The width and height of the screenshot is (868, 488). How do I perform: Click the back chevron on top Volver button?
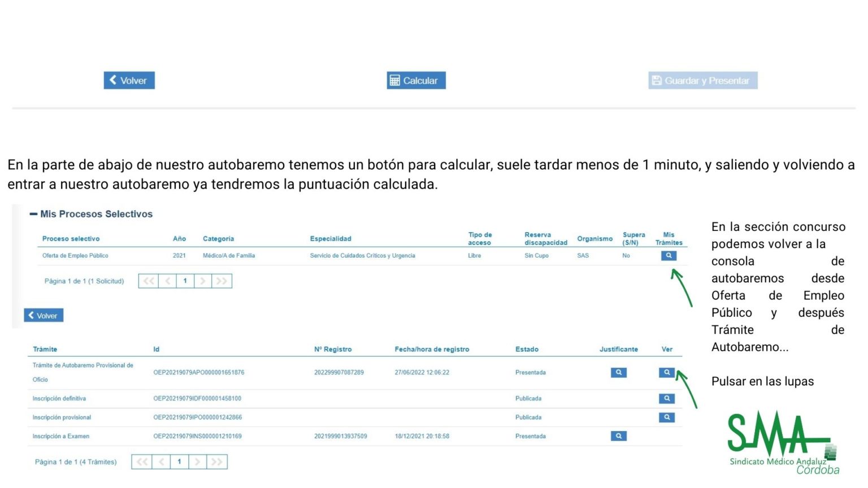pyautogui.click(x=112, y=80)
